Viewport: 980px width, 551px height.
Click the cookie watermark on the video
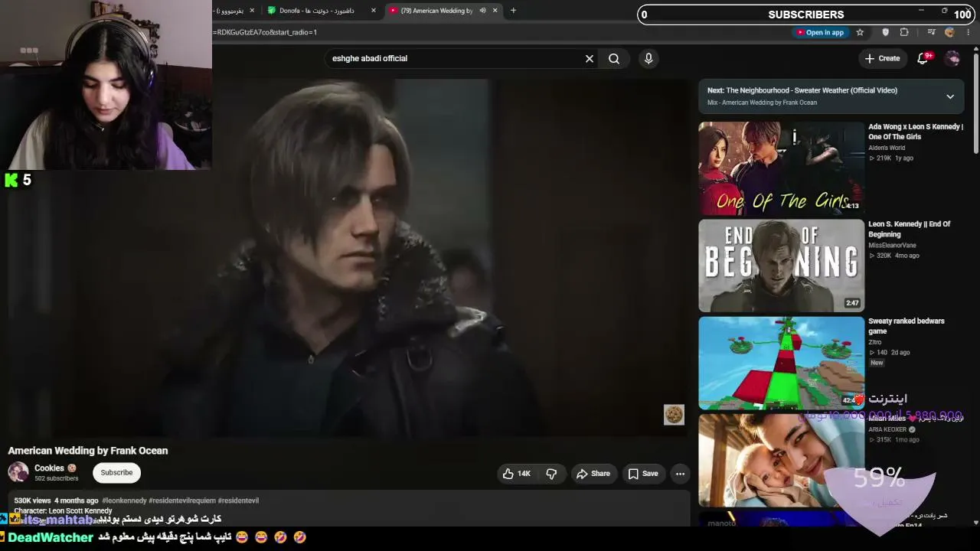[x=674, y=415]
